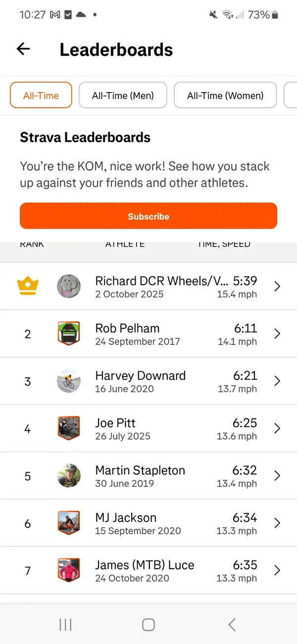Screen dimensions: 297x644
Task: Switch to All-Time (Men) leaderboard
Action: pos(123,96)
